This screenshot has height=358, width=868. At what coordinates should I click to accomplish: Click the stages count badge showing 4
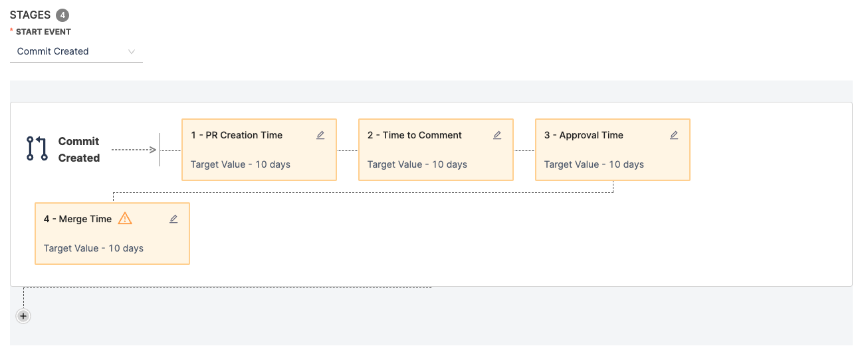(x=62, y=15)
